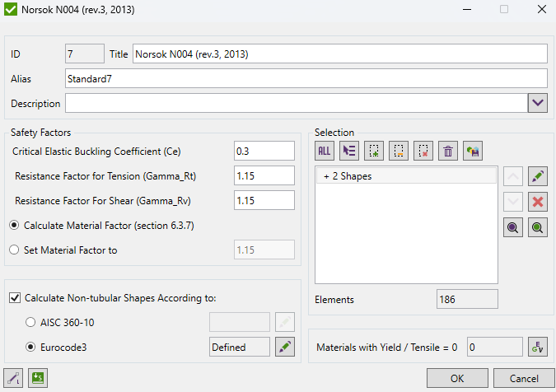556x392 pixels.
Task: Click the select-from-list cursor icon
Action: (349, 151)
